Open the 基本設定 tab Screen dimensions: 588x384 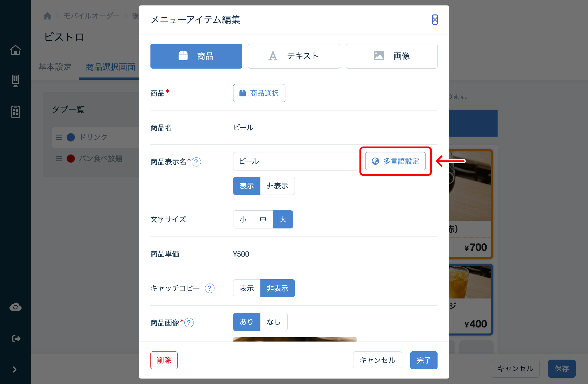coord(55,67)
